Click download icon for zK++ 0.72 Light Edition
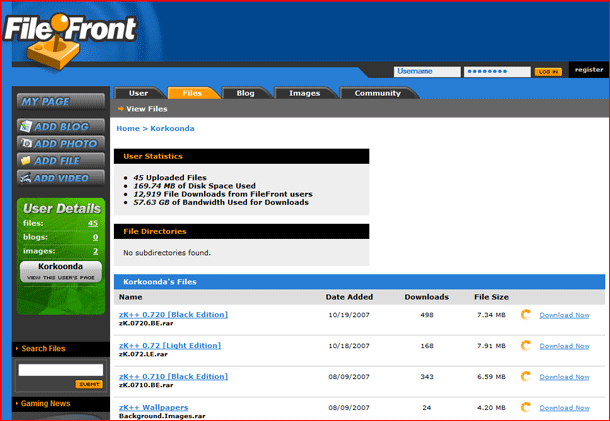Screen dimensions: 610x421 (x=526, y=346)
